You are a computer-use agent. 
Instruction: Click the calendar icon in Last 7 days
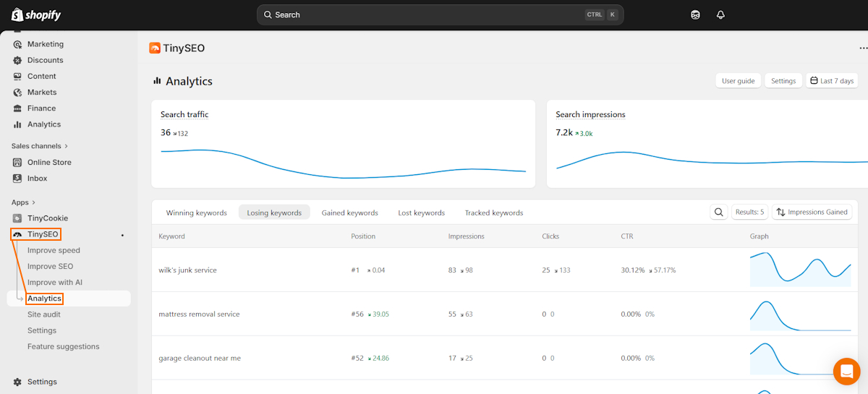coord(814,81)
